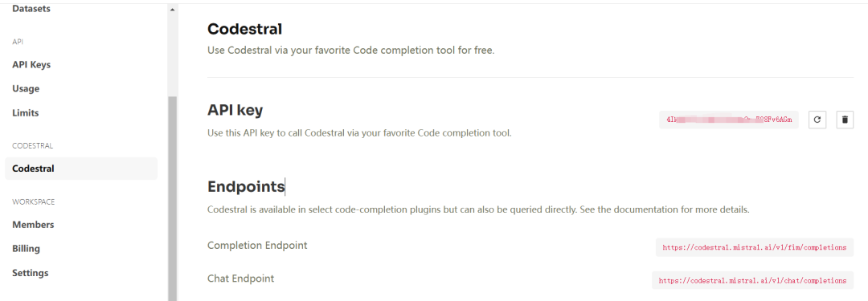Go to API Keys page
Image resolution: width=868 pixels, height=301 pixels.
[31, 65]
